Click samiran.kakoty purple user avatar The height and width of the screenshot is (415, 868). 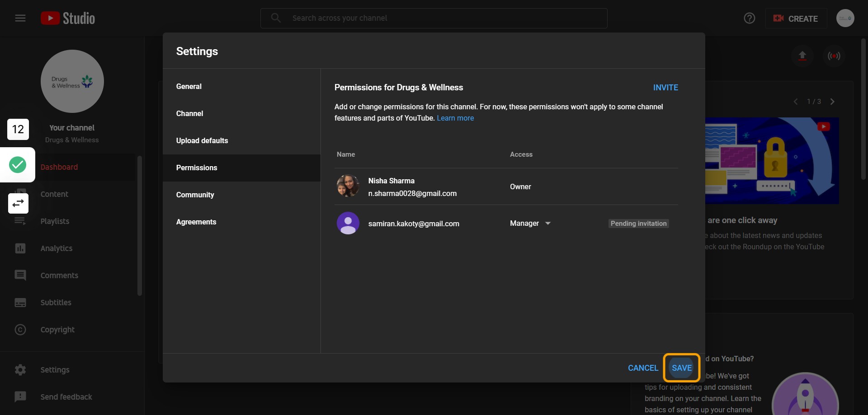point(348,223)
